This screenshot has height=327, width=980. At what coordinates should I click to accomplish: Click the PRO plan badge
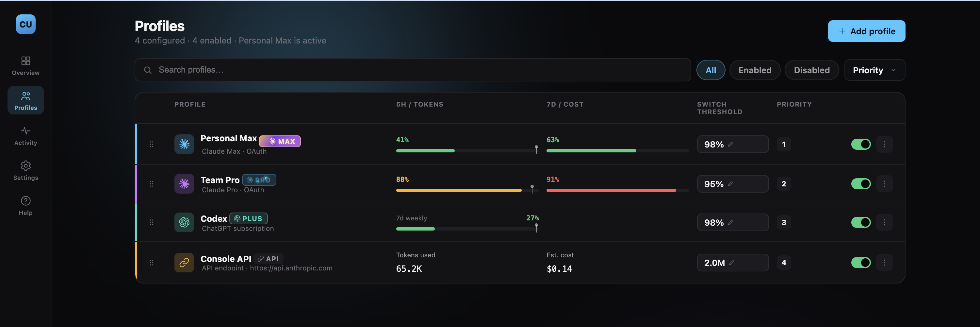pyautogui.click(x=259, y=180)
